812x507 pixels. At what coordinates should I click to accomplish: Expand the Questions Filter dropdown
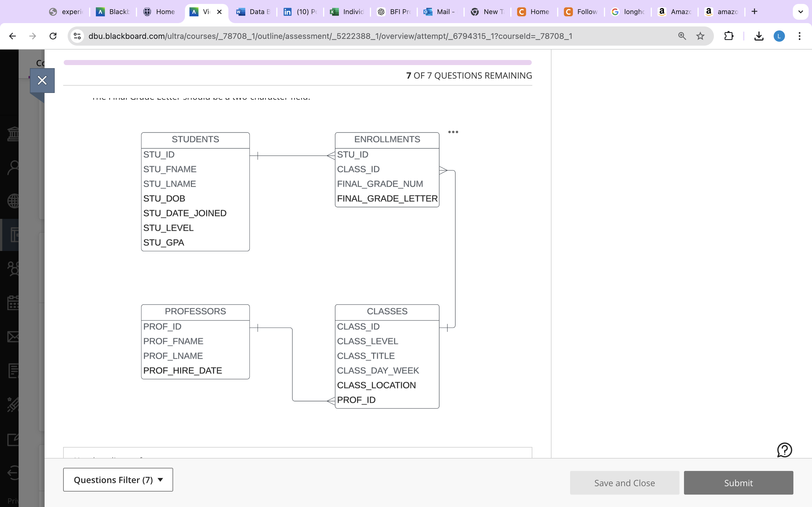pyautogui.click(x=118, y=479)
